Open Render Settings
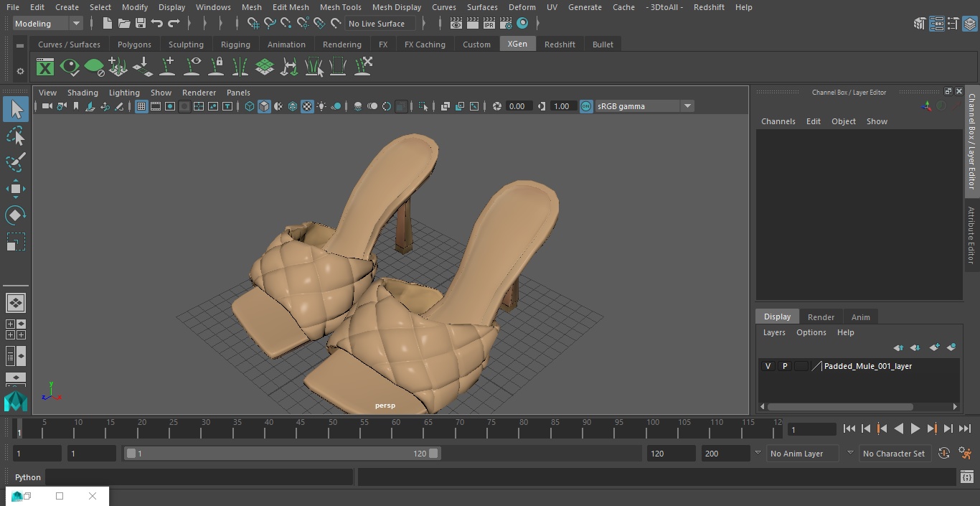Screen dimensions: 980x506 point(506,24)
